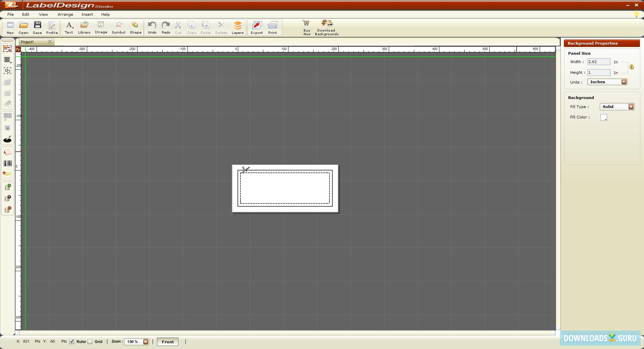Screen dimensions: 644x349
Task: Close the Project1 tab
Action: [x=50, y=42]
